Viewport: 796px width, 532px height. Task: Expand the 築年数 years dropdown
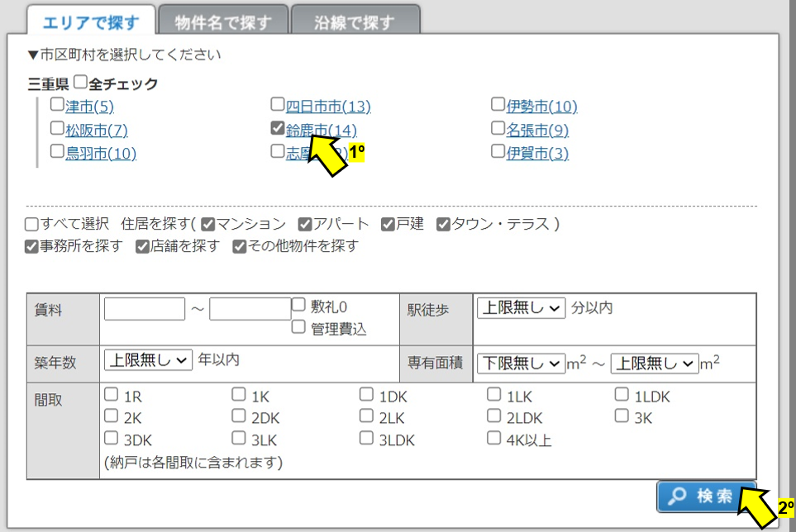coord(148,359)
